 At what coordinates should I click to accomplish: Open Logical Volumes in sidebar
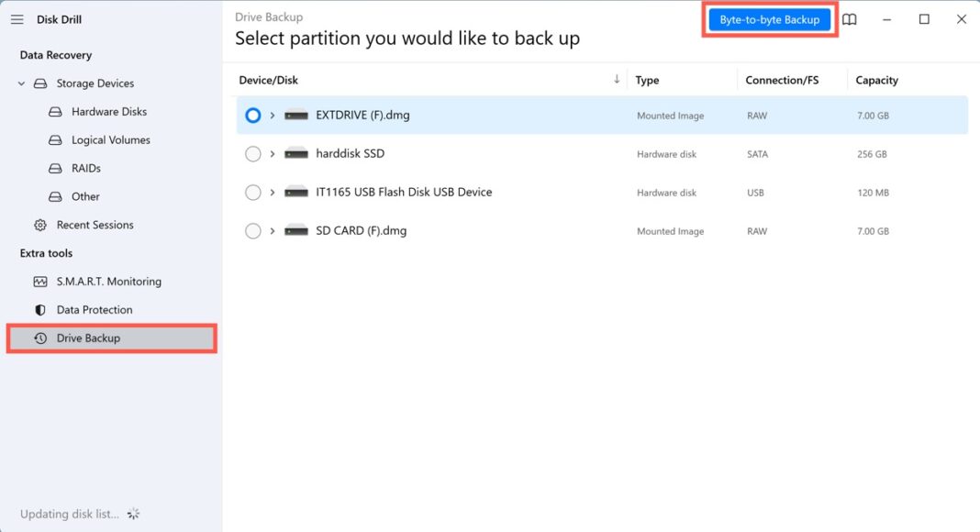(110, 140)
